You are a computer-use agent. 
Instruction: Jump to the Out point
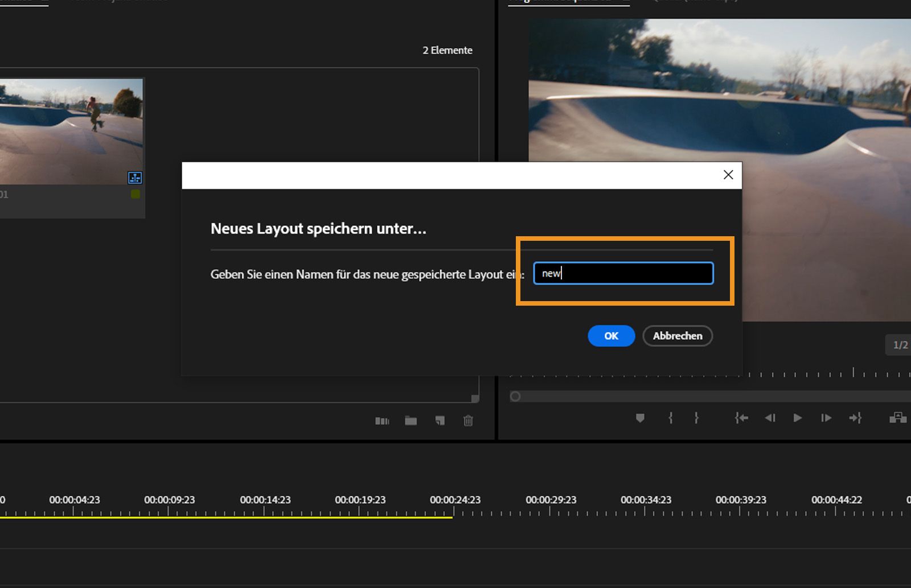click(x=855, y=418)
